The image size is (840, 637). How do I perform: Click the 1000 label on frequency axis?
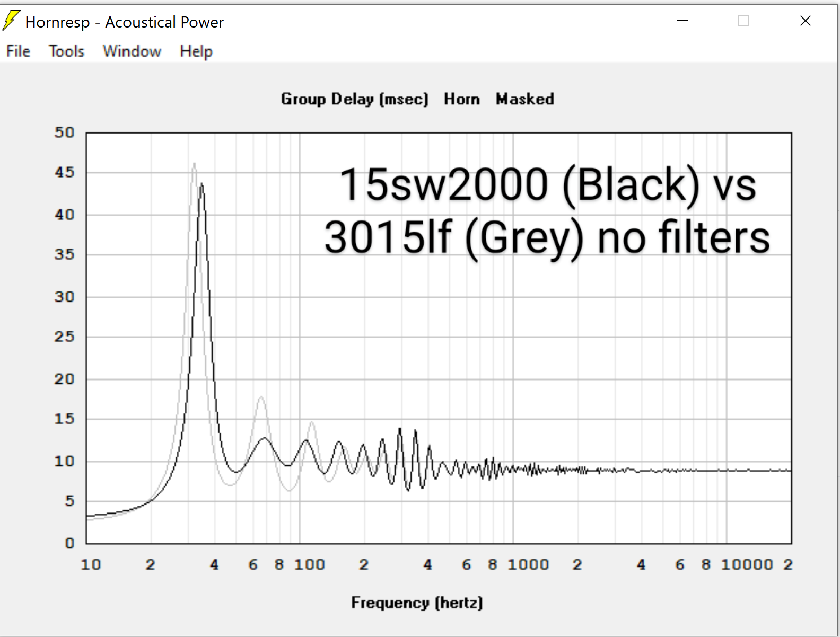click(x=528, y=564)
